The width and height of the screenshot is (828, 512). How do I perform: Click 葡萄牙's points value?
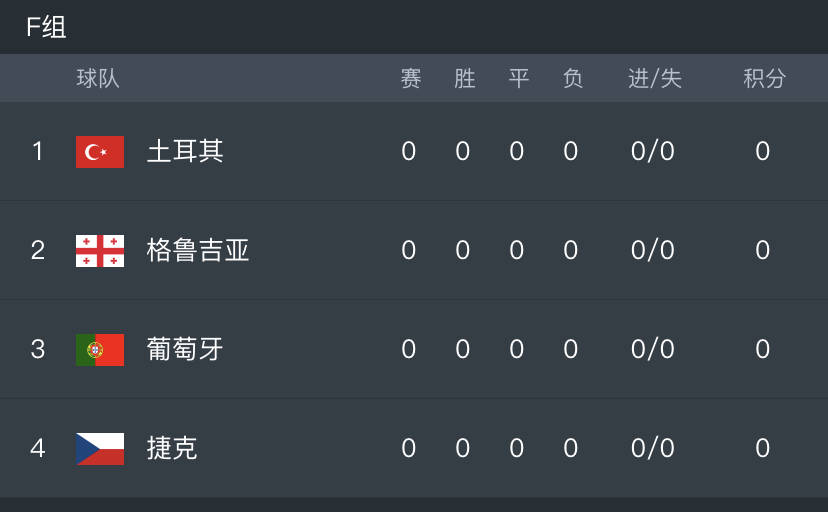pos(763,349)
